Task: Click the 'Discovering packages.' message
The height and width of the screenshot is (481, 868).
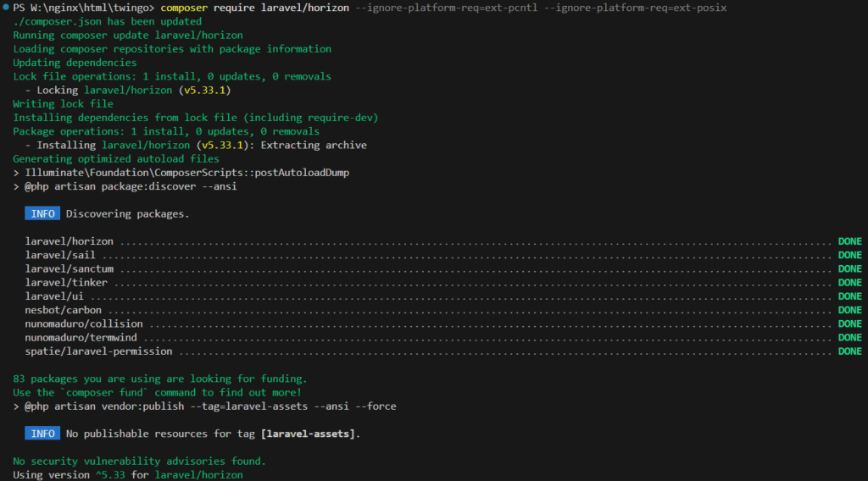Action: (x=128, y=214)
